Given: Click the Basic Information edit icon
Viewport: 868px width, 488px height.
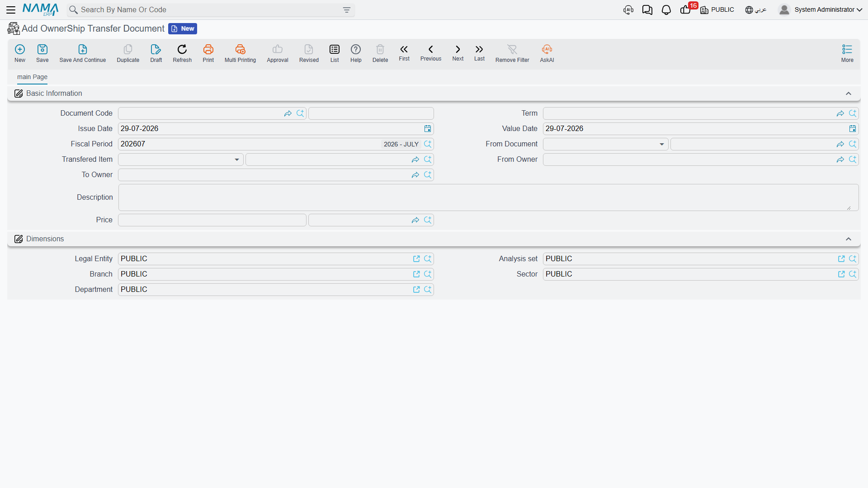Looking at the screenshot, I should 19,94.
